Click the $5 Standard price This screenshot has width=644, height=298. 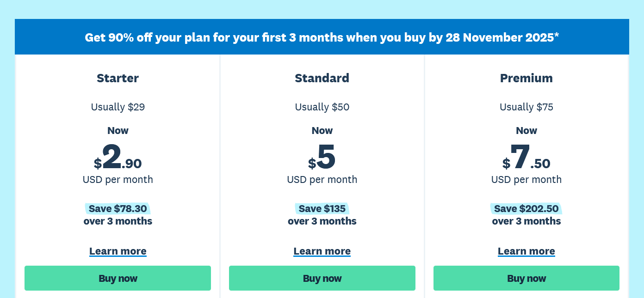point(322,158)
